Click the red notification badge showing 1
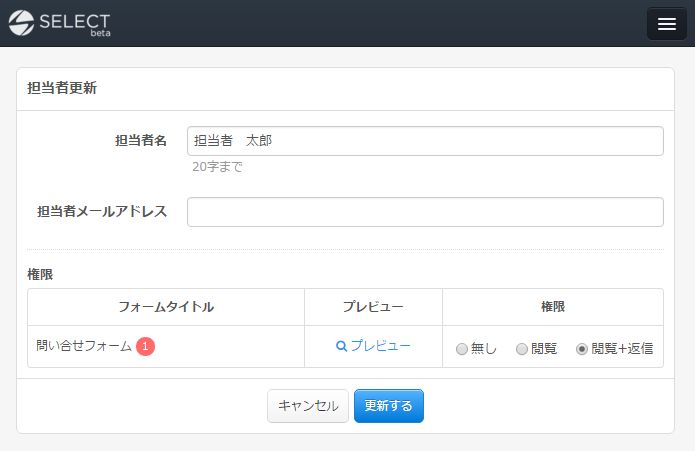The image size is (695, 451). click(x=145, y=346)
